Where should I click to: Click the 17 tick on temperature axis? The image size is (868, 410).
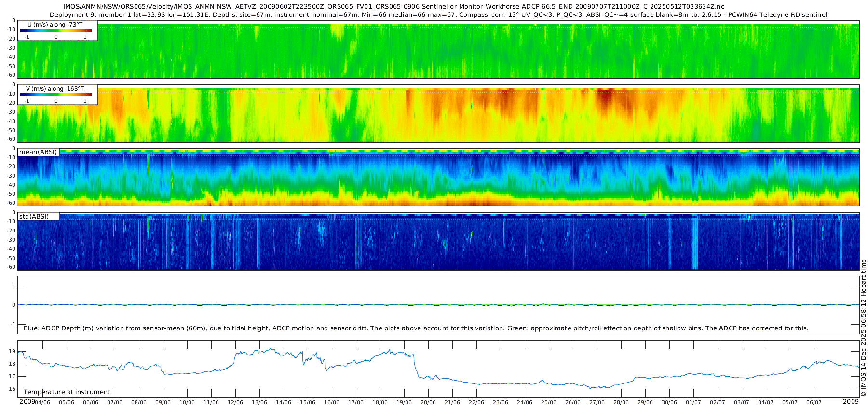(x=12, y=376)
